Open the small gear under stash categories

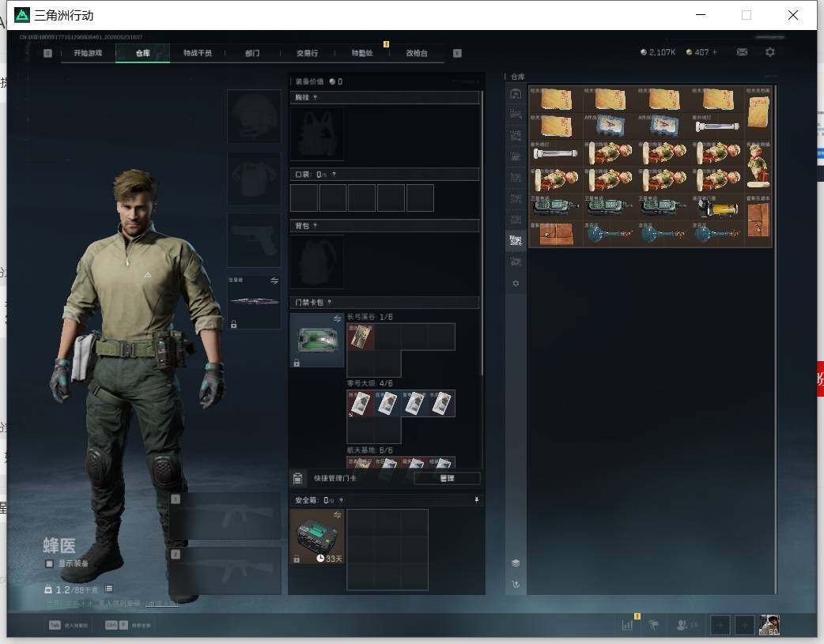click(x=516, y=284)
